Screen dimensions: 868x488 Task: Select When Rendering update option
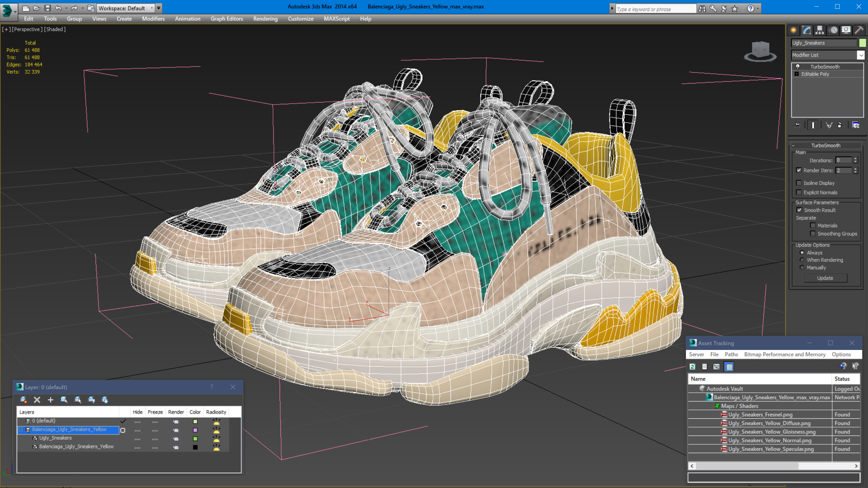[x=802, y=260]
